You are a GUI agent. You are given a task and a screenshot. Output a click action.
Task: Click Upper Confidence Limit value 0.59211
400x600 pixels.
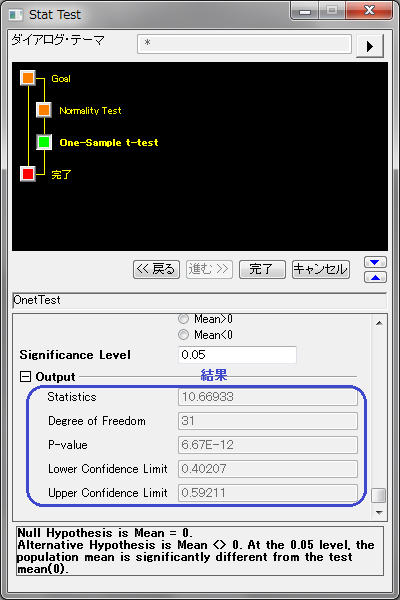point(268,493)
